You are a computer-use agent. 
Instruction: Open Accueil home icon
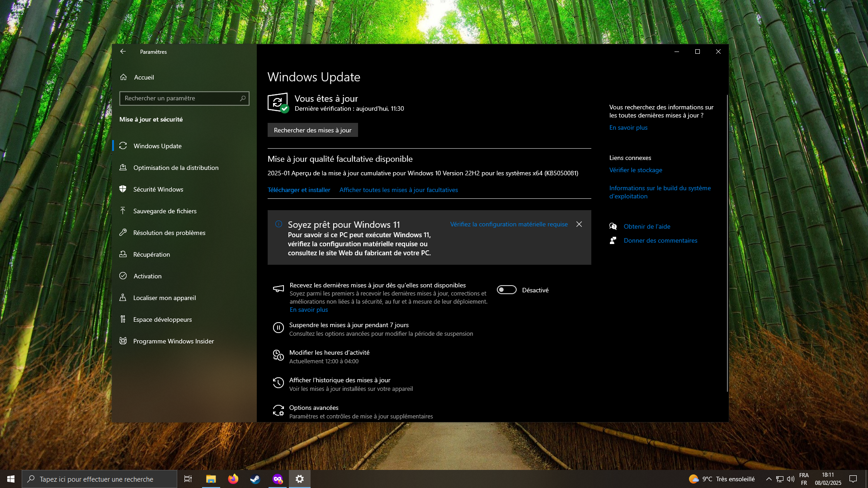tap(123, 77)
